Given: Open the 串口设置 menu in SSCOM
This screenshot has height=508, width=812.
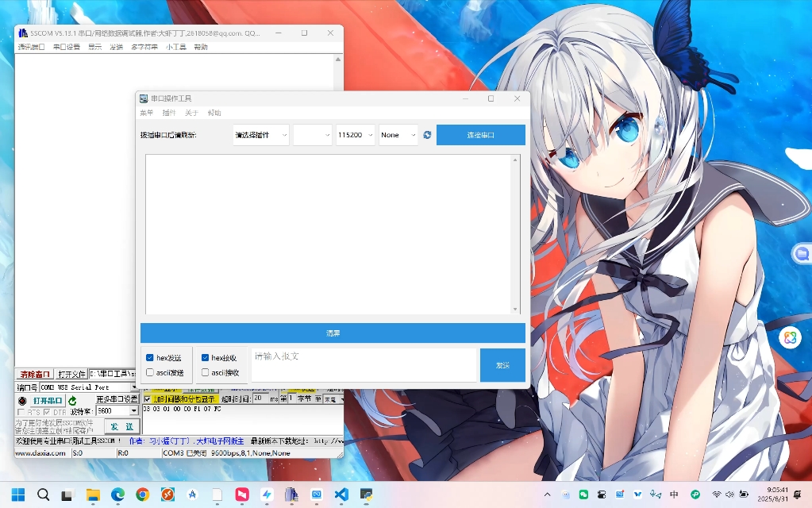Looking at the screenshot, I should point(67,47).
